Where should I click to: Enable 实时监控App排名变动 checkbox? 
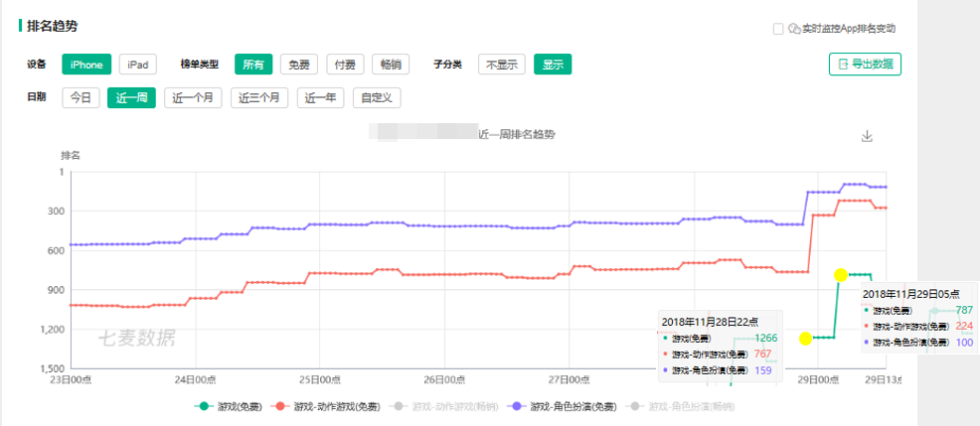[x=778, y=29]
